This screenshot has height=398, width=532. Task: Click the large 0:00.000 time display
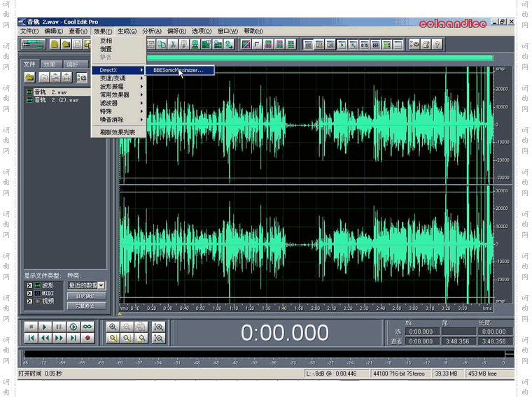tap(285, 332)
